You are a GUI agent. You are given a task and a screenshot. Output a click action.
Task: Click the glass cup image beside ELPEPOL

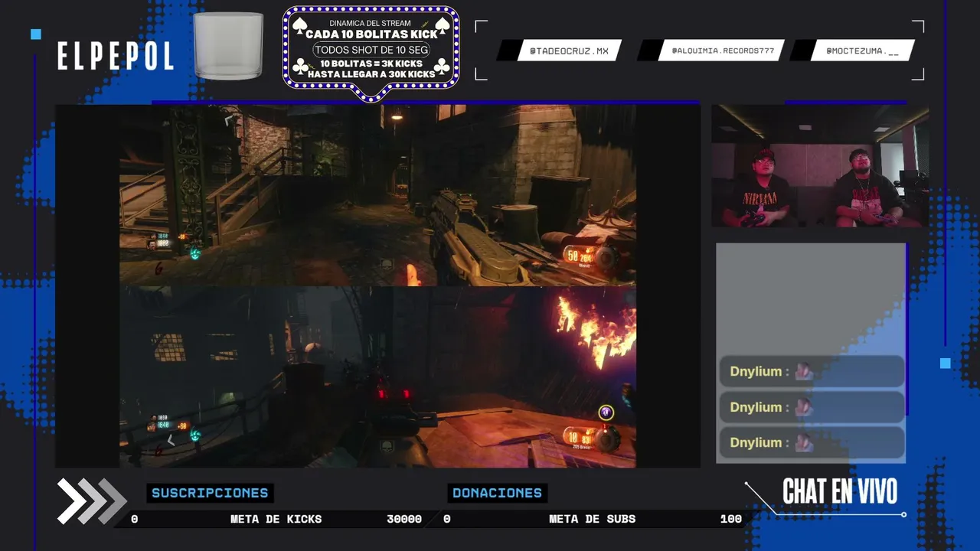(228, 45)
